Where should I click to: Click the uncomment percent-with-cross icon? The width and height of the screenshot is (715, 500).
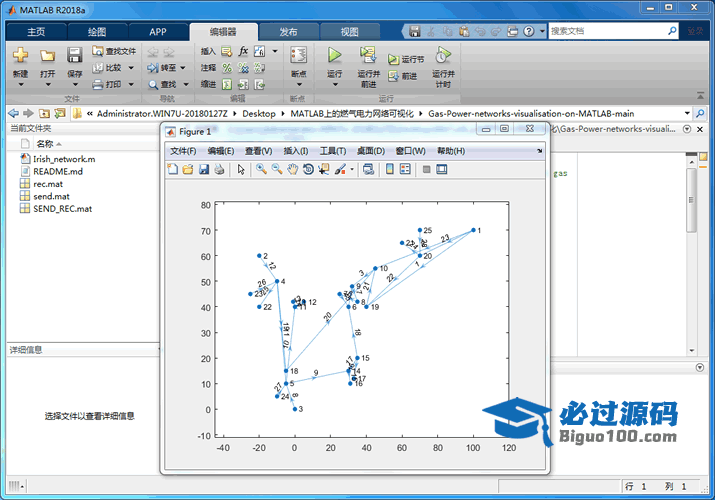[x=243, y=68]
